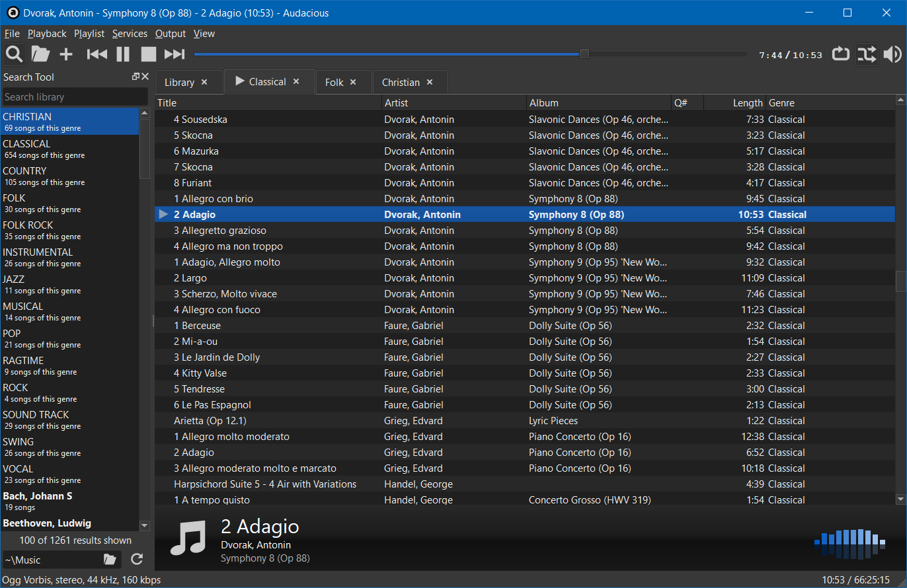Refresh the search library
907x588 pixels.
(137, 560)
